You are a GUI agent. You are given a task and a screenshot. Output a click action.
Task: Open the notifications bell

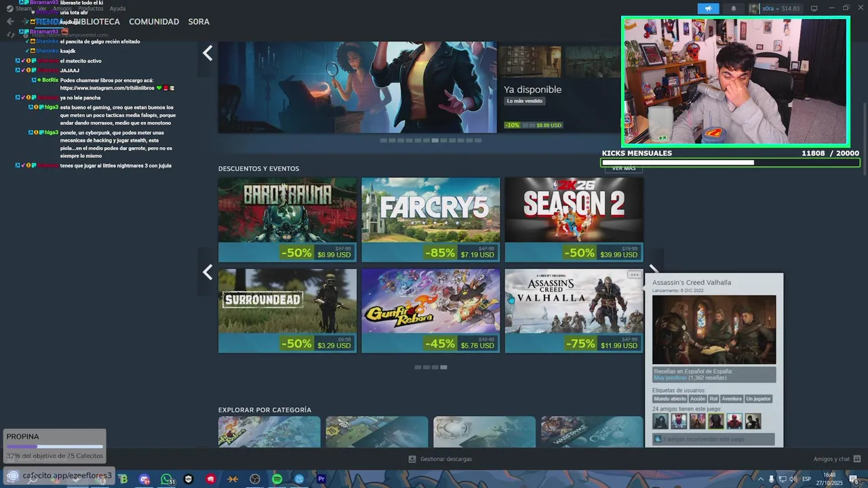point(733,9)
